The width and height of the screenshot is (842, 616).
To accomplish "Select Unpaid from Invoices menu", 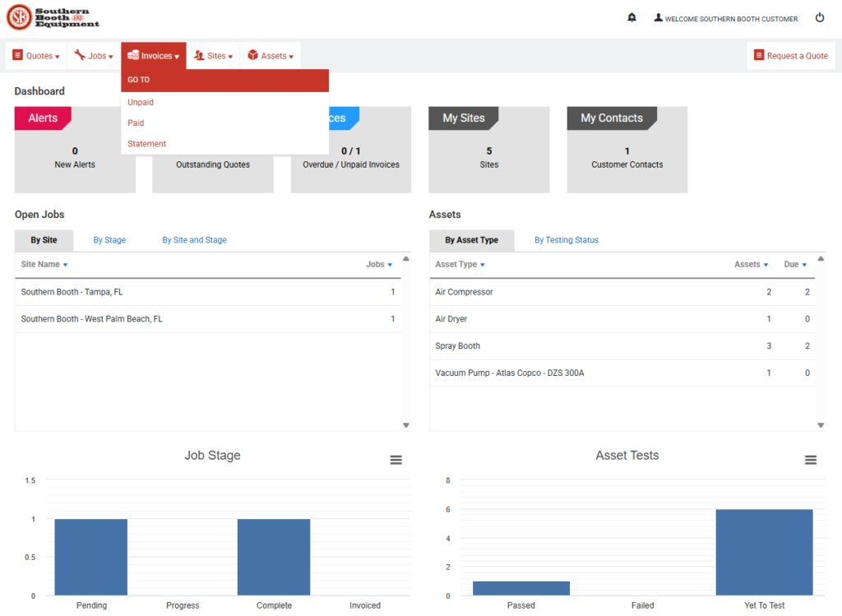I will 141,102.
